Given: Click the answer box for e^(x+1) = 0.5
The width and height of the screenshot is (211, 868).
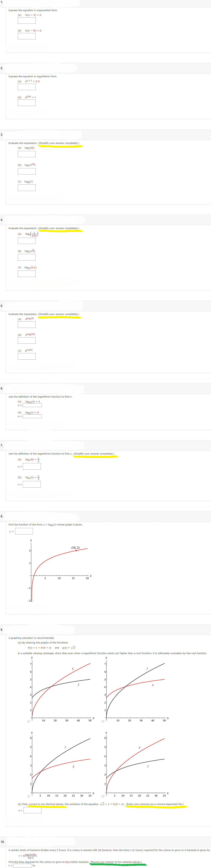Looking at the screenshot, I should 27,87.
